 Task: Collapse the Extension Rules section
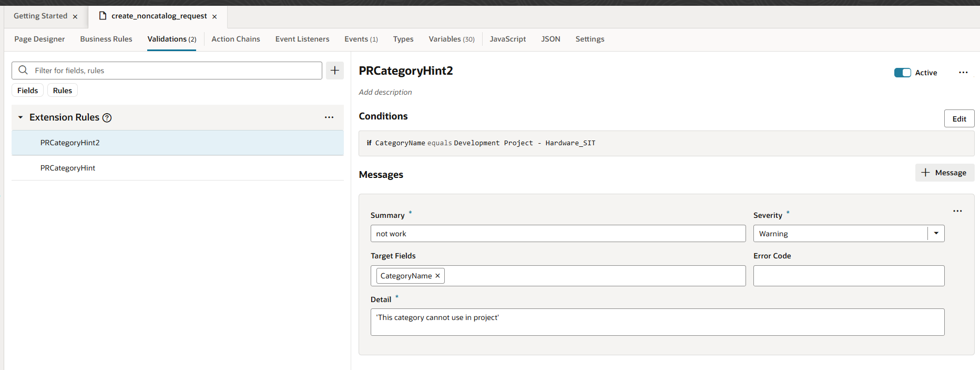point(21,117)
